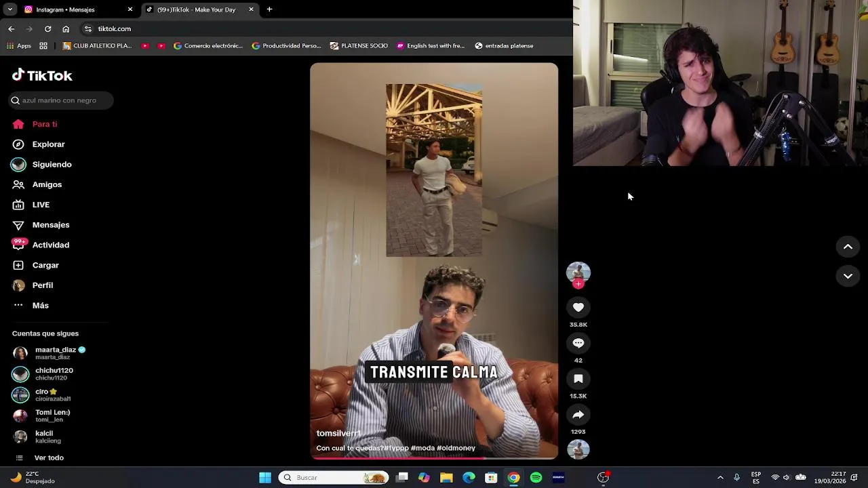The width and height of the screenshot is (868, 488).
Task: Click the tiktok.com address bar
Action: [325, 29]
